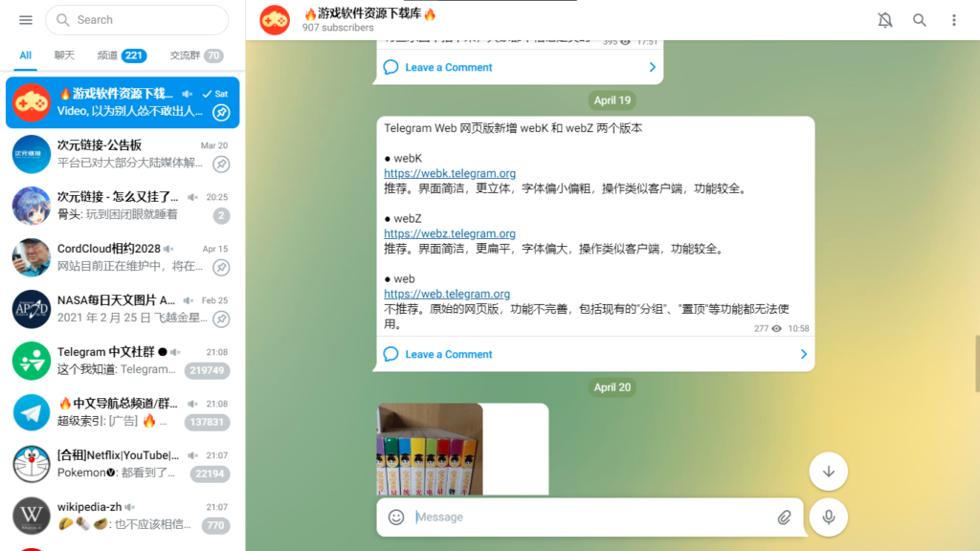Switch to the 聊天 folder tab
Viewport: 980px width, 551px height.
(x=64, y=55)
